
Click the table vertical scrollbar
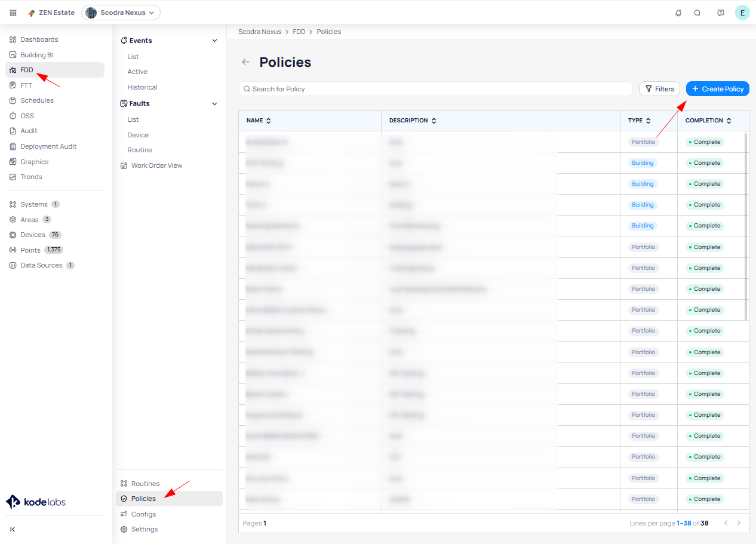pos(746,227)
